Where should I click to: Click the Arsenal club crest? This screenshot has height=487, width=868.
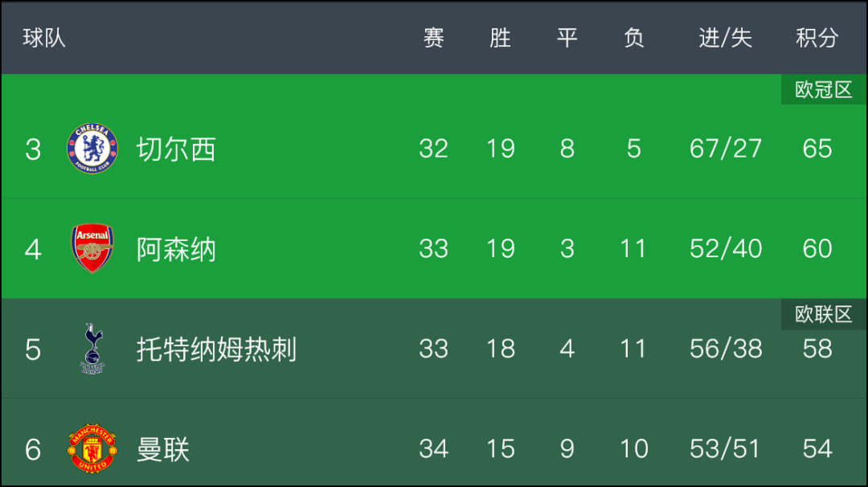click(x=92, y=248)
